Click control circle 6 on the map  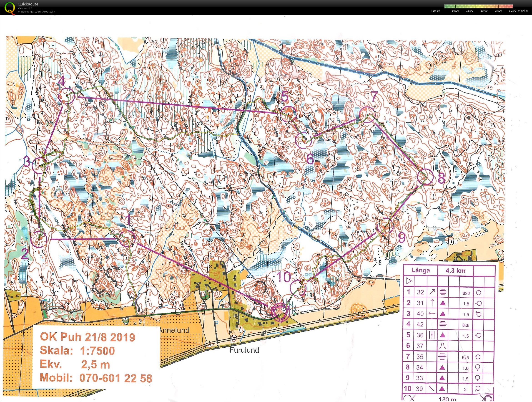[303, 140]
